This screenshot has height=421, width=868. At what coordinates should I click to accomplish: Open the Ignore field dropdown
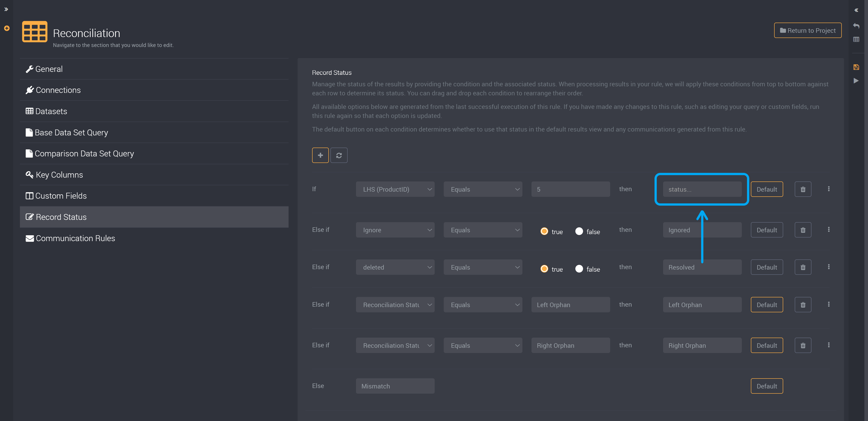click(x=395, y=230)
